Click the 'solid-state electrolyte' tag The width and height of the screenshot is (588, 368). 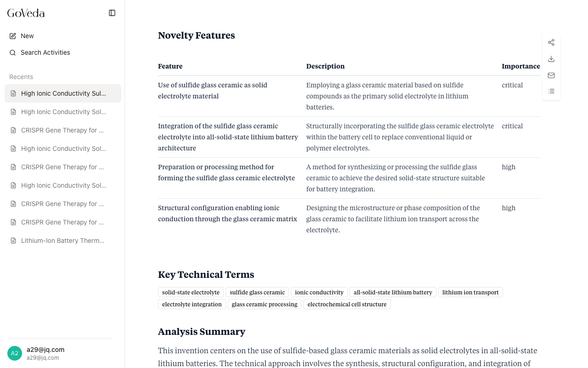pos(191,292)
